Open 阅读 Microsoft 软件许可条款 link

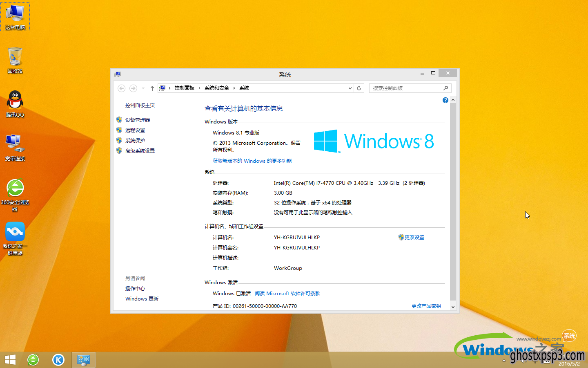[x=287, y=293]
